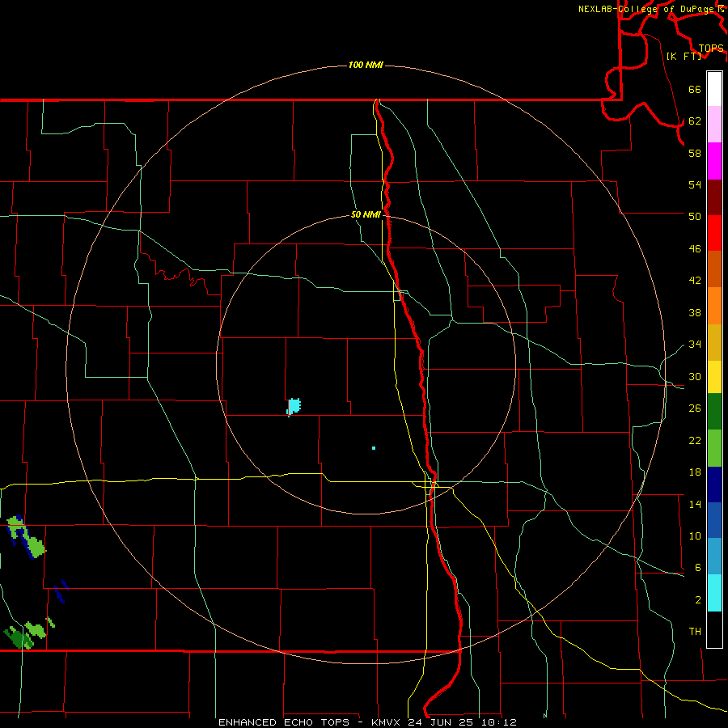Select the dark green legend segment
The width and height of the screenshot is (728, 728).
click(714, 412)
